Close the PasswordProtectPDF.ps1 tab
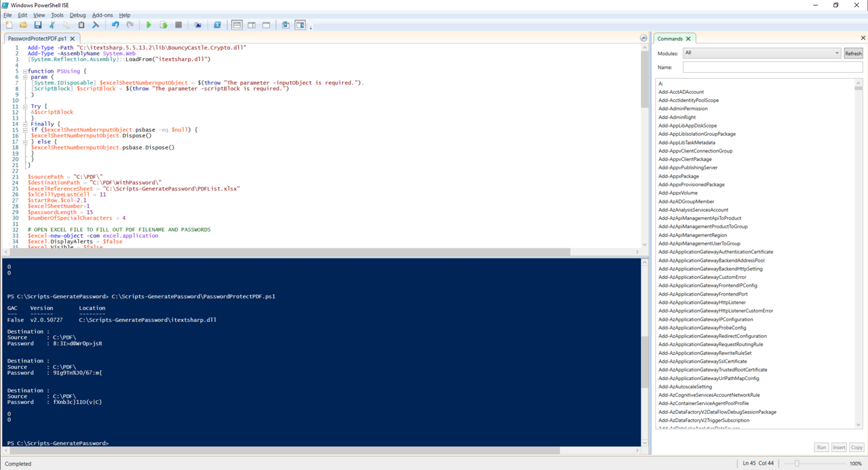This screenshot has width=868, height=470. point(72,38)
